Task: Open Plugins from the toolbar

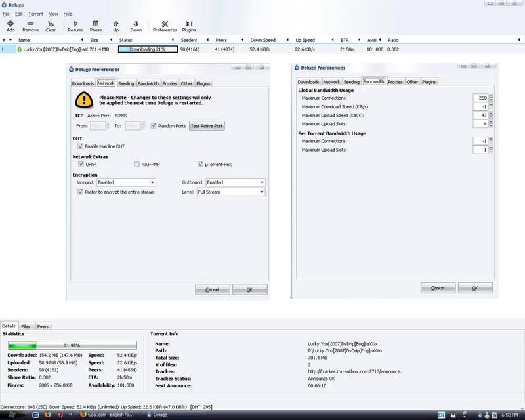Action: tap(189, 25)
